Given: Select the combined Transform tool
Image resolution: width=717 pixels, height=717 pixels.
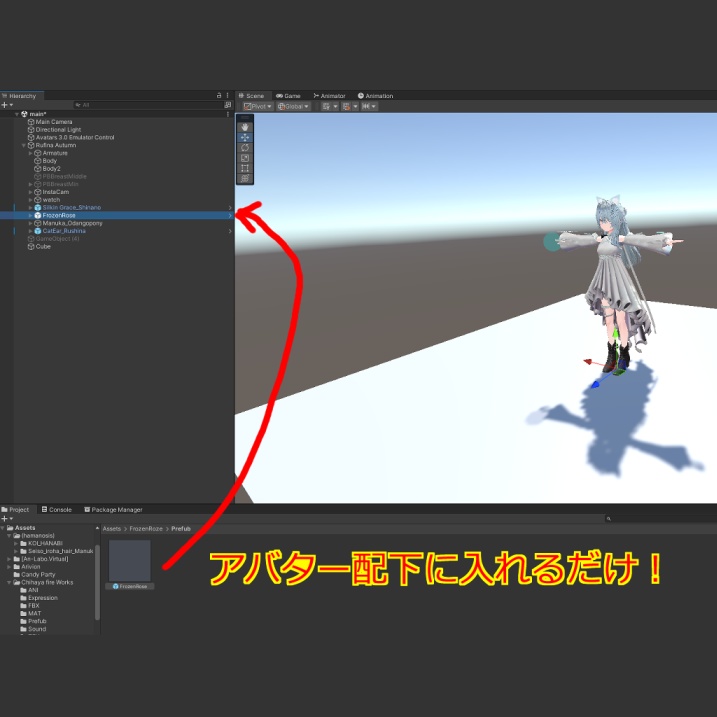Looking at the screenshot, I should [245, 178].
